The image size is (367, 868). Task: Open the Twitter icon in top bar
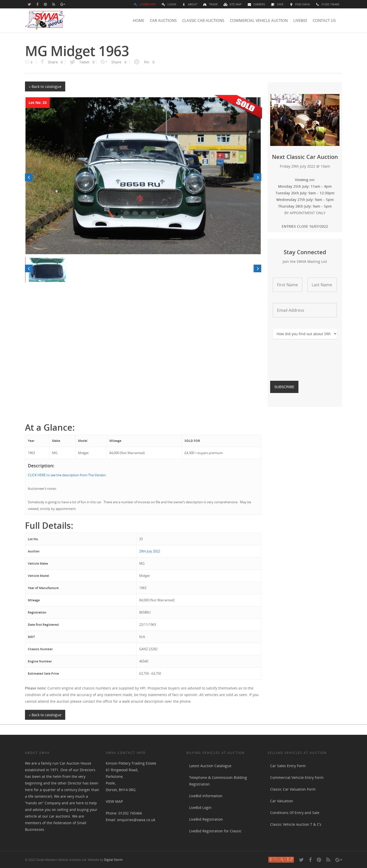(29, 4)
